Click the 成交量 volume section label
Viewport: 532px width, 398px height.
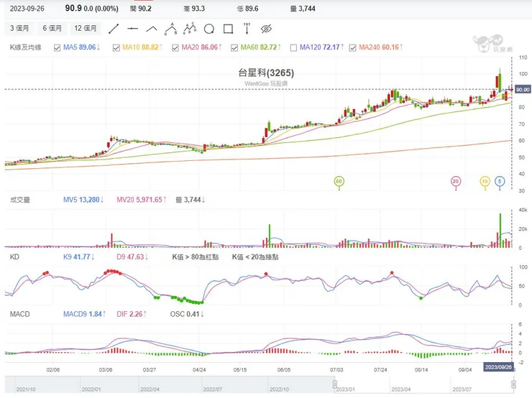tap(19, 200)
